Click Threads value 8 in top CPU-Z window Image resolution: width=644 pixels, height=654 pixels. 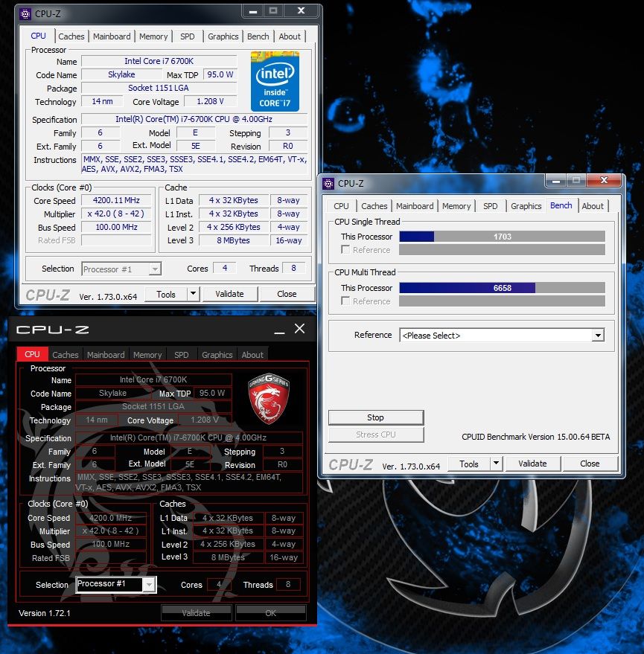click(x=294, y=268)
